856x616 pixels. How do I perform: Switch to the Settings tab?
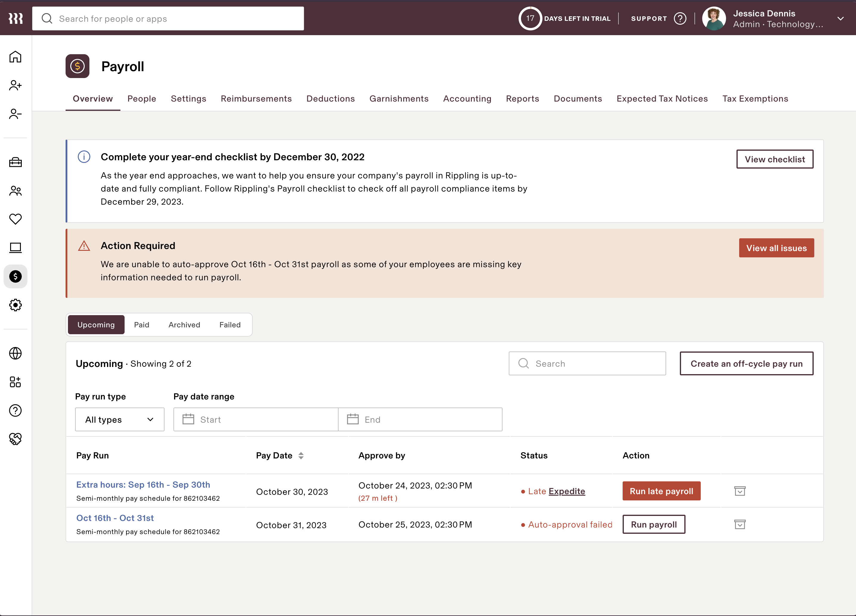pos(188,99)
